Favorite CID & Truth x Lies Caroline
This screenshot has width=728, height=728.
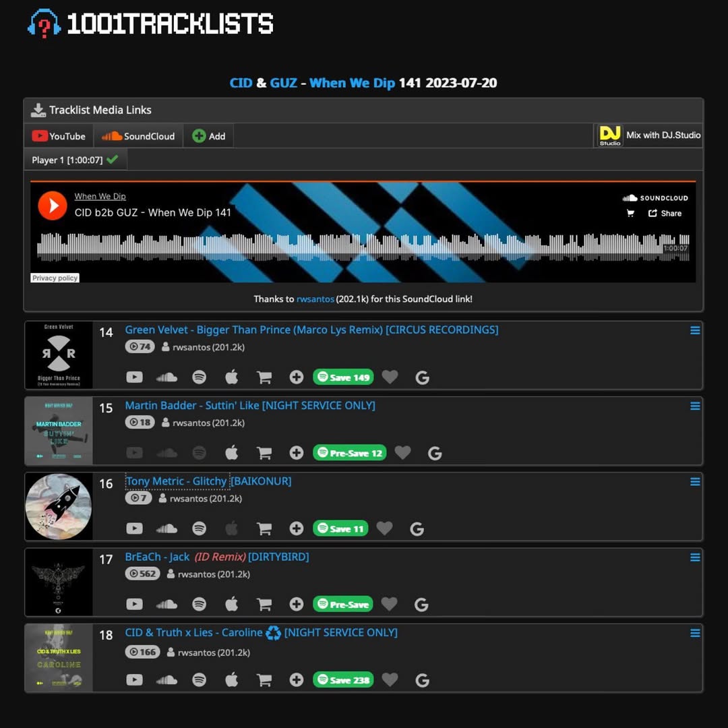coord(390,679)
